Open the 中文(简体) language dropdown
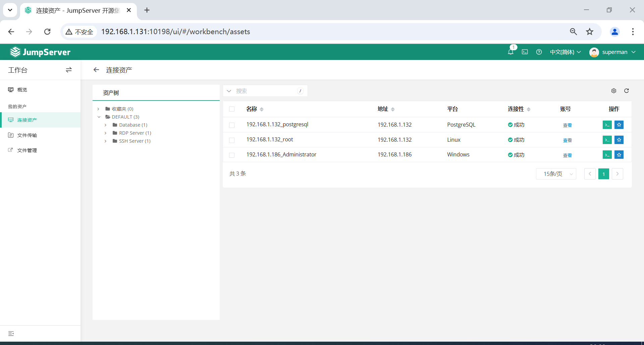The height and width of the screenshot is (345, 644). coord(565,52)
